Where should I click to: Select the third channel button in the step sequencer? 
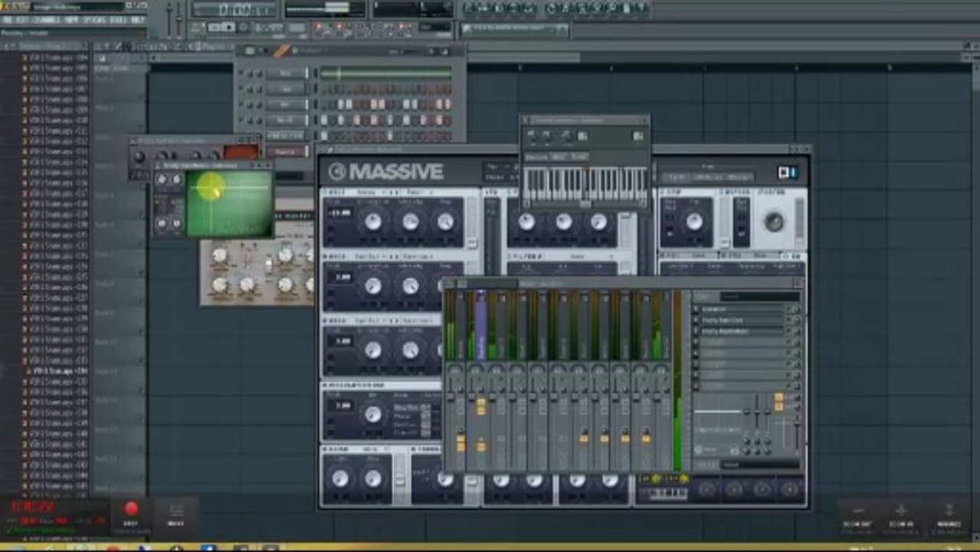coord(285,104)
